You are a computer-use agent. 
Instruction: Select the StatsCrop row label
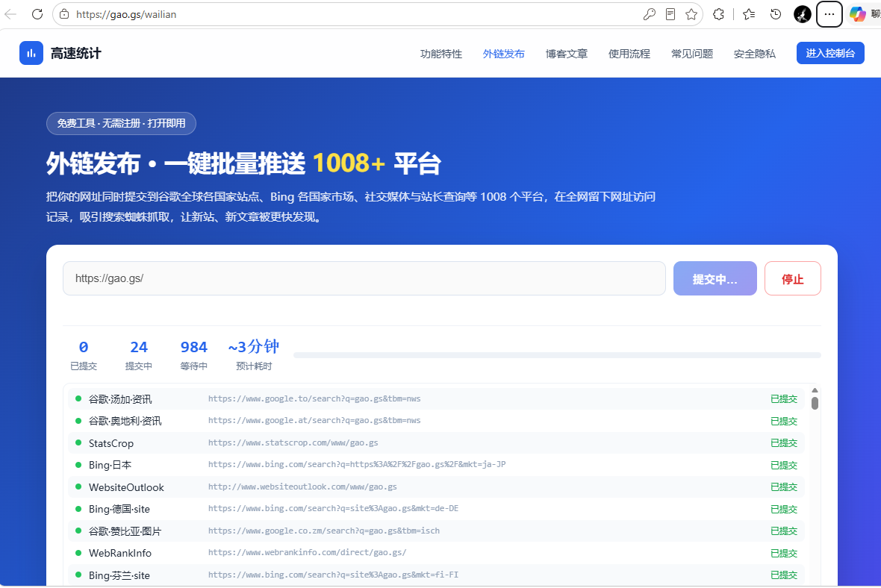(111, 443)
